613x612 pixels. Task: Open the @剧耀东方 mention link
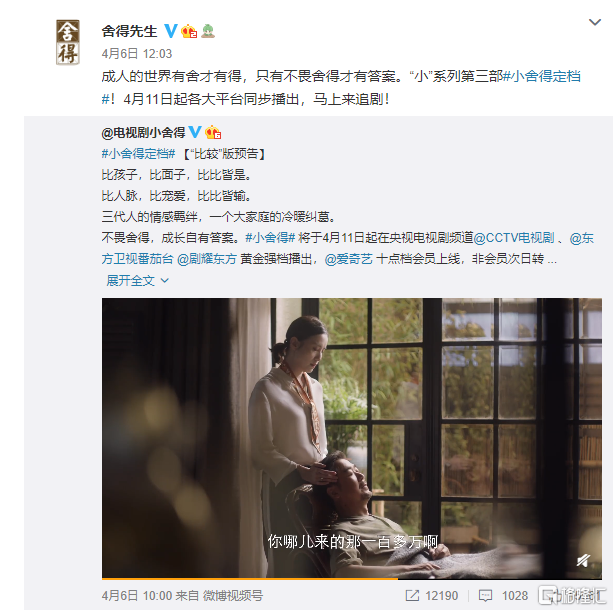pyautogui.click(x=207, y=259)
